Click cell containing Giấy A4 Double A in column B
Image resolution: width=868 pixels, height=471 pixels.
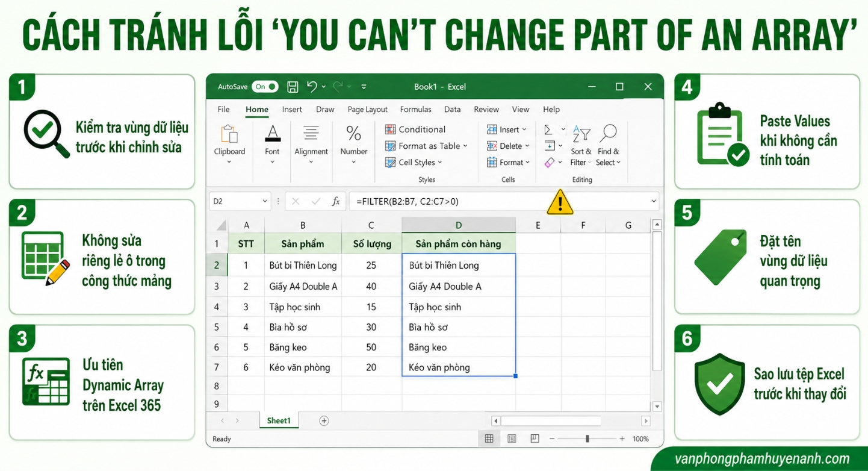303,287
